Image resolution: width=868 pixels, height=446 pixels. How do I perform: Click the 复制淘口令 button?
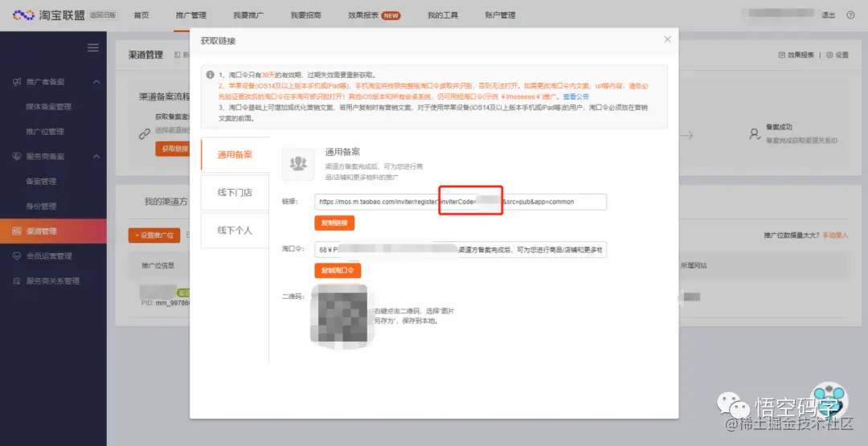338,271
